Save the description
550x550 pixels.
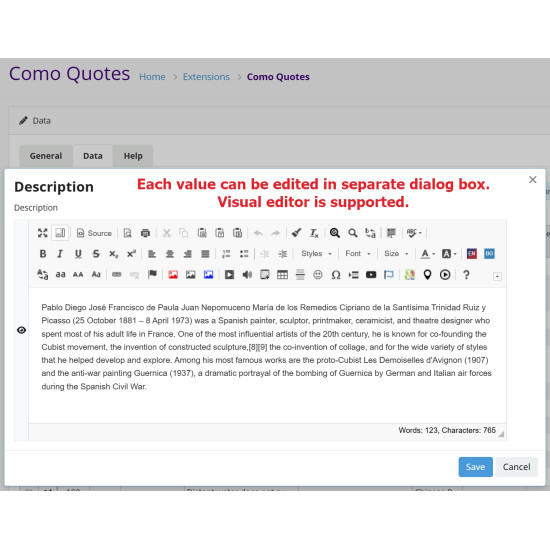[475, 467]
